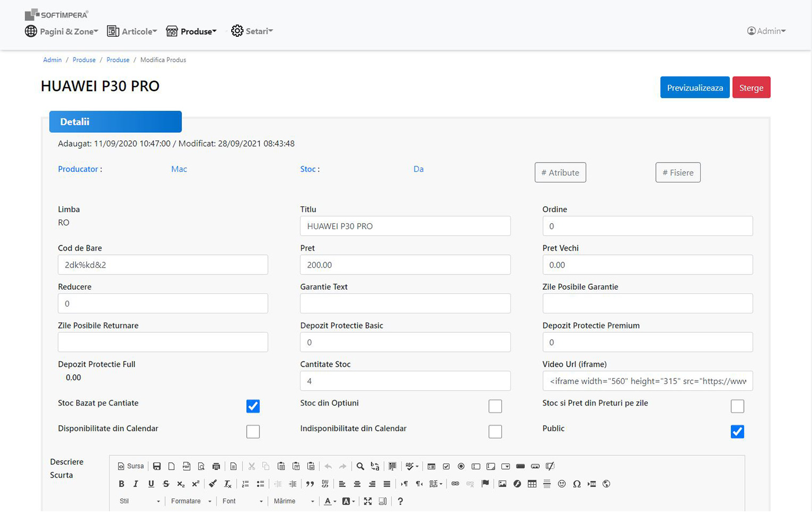Image resolution: width=812 pixels, height=515 pixels.
Task: Click the Replace icon in editor
Action: point(375,466)
